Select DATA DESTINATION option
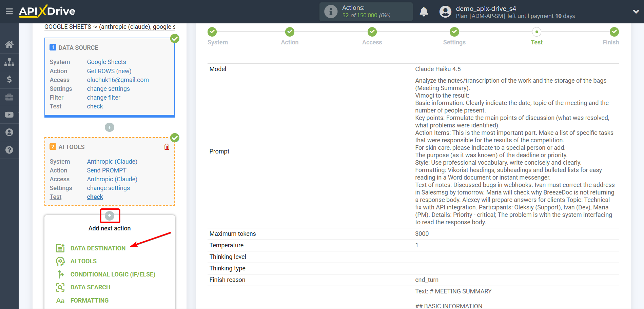644x309 pixels. (98, 248)
